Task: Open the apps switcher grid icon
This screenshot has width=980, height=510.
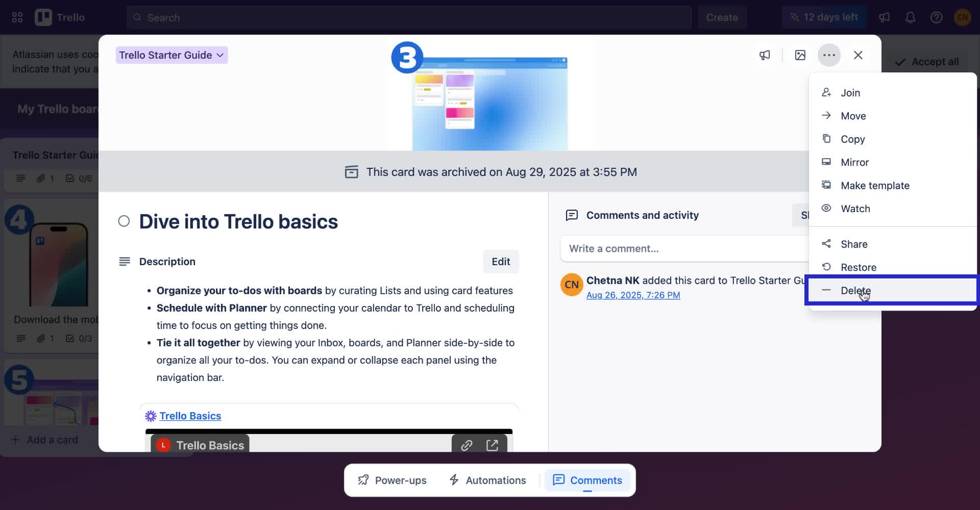Action: (x=17, y=17)
